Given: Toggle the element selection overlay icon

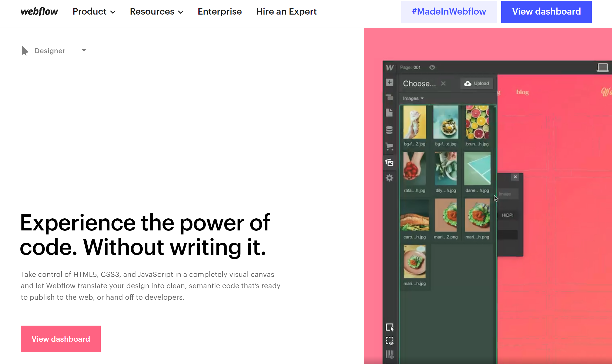Looking at the screenshot, I should coord(390,327).
